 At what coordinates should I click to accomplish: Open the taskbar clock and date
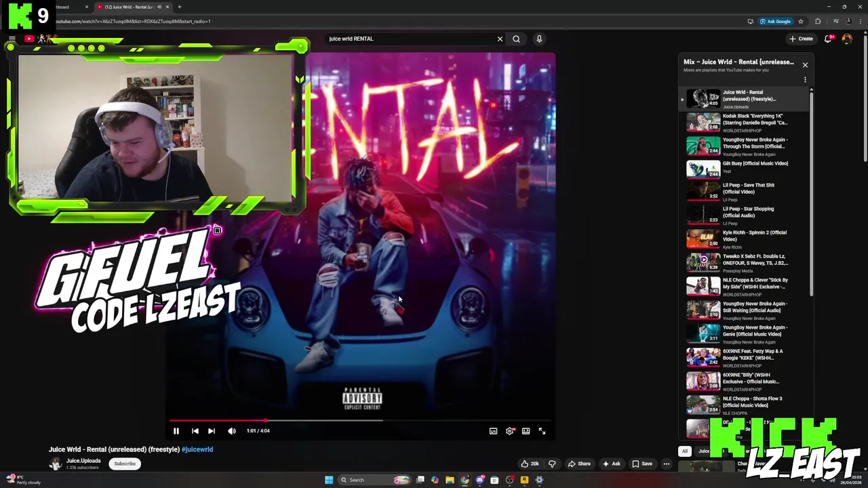click(x=852, y=480)
